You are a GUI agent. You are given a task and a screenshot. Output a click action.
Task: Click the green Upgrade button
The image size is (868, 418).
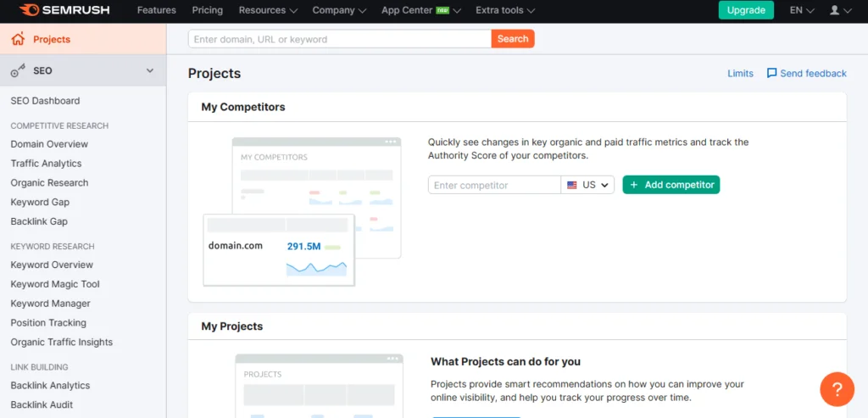click(x=746, y=10)
